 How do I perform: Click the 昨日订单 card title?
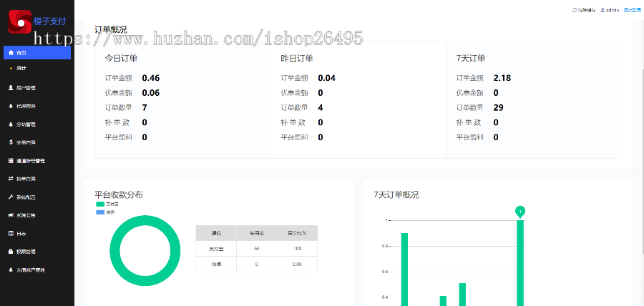pos(296,58)
